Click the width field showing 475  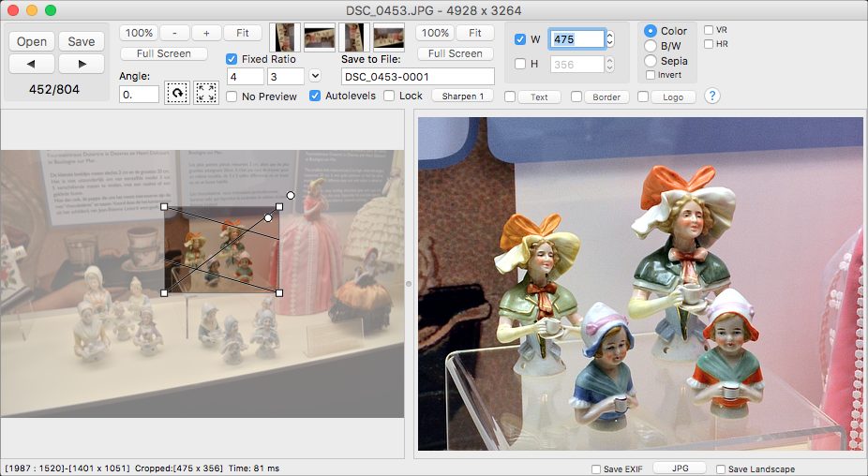click(576, 38)
